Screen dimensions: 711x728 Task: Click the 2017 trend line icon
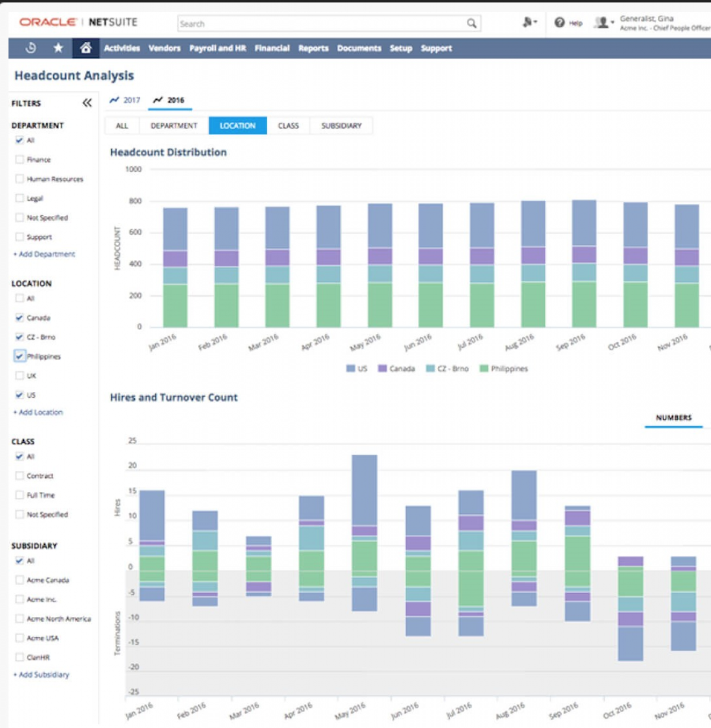tap(114, 100)
